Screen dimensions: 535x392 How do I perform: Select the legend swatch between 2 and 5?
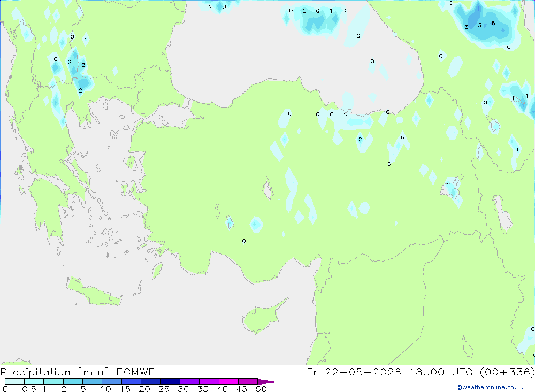coord(73,381)
